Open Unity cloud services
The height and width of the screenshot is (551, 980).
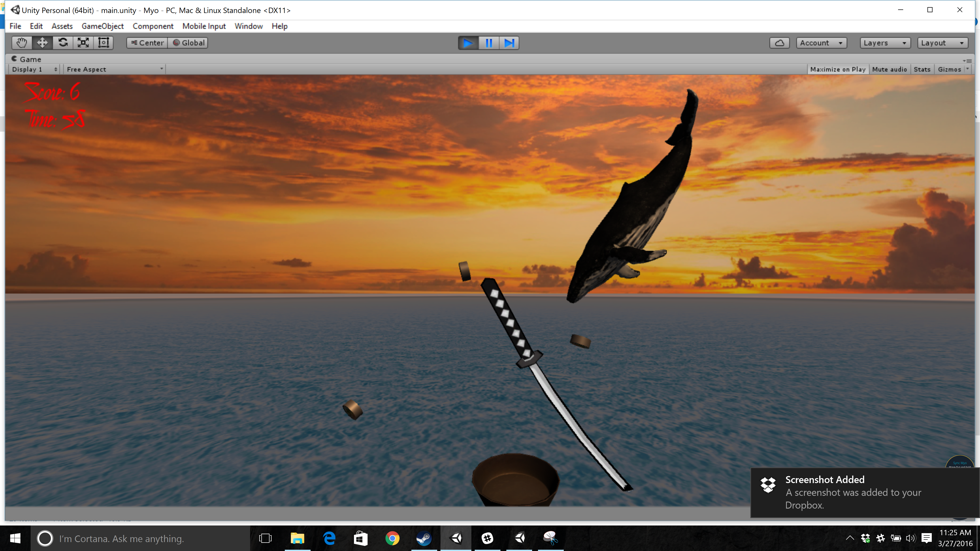[x=779, y=43]
